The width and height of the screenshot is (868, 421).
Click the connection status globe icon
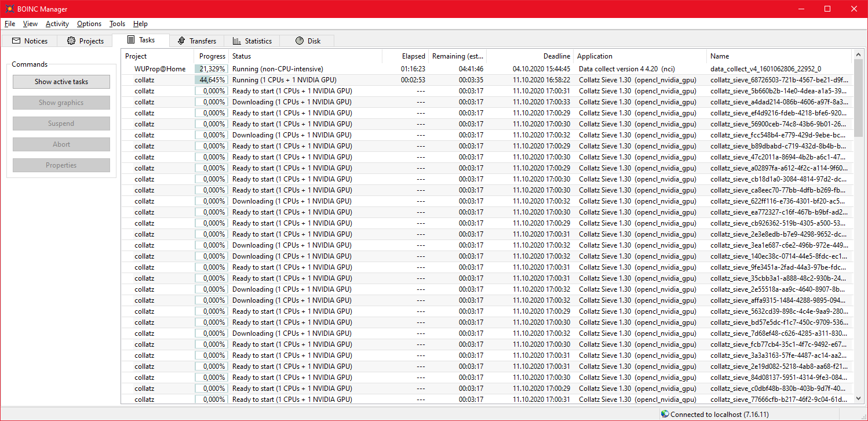pyautogui.click(x=665, y=414)
